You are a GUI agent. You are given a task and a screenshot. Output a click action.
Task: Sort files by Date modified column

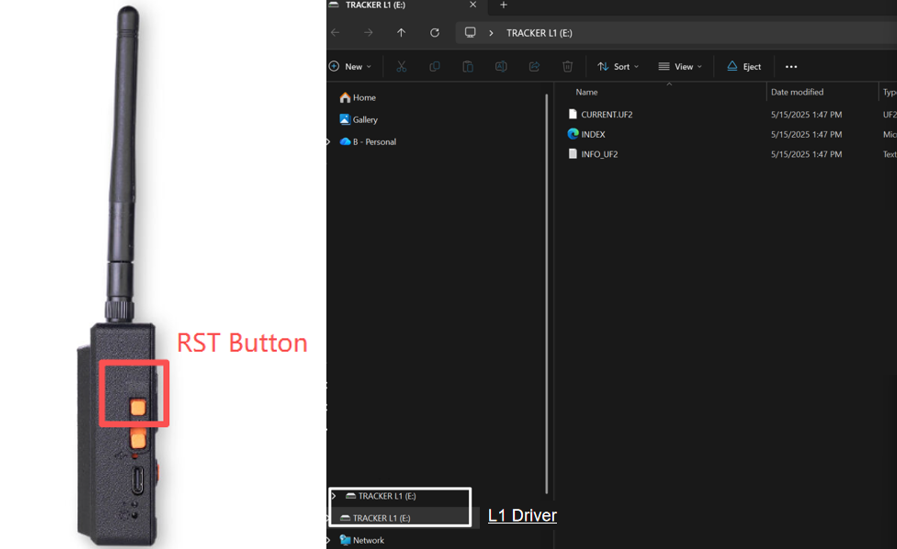click(797, 92)
